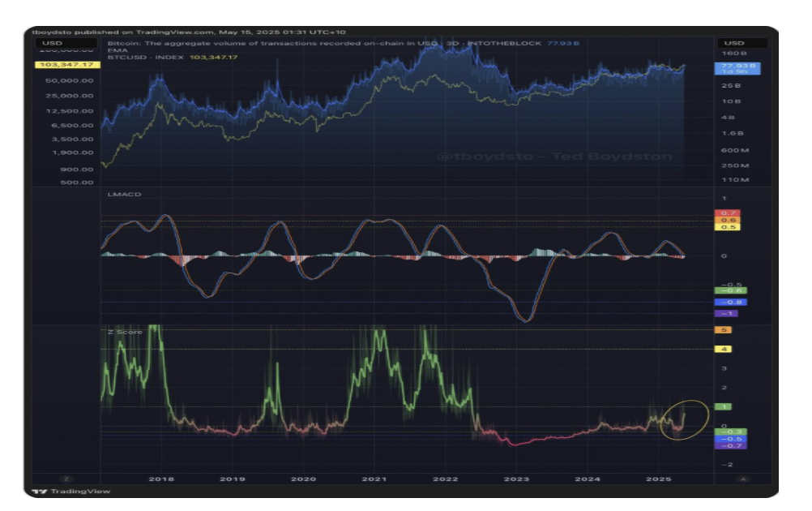Open the USD currency selector on the left price scale
The image size is (812, 511).
pyautogui.click(x=66, y=43)
